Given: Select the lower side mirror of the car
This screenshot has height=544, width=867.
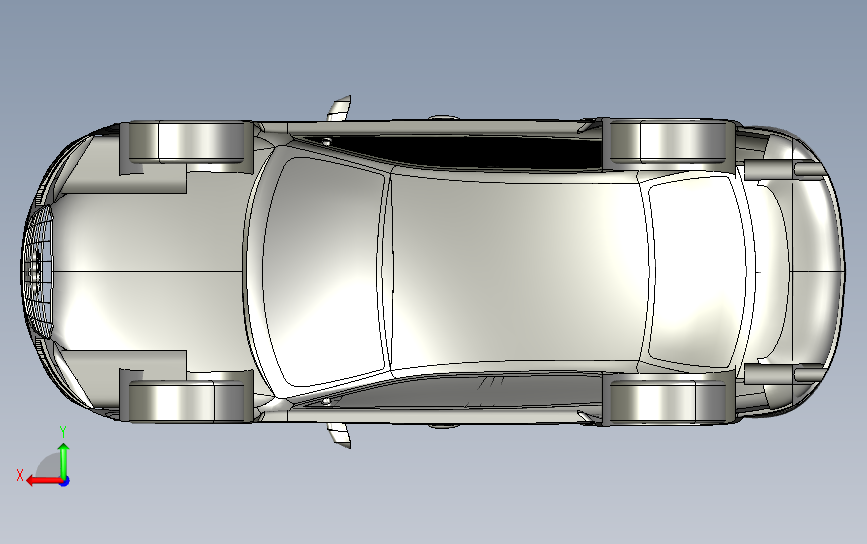Looking at the screenshot, I should point(339,435).
